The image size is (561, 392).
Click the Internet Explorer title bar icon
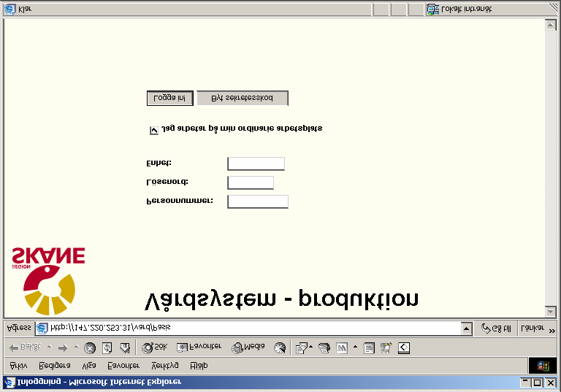click(x=9, y=383)
